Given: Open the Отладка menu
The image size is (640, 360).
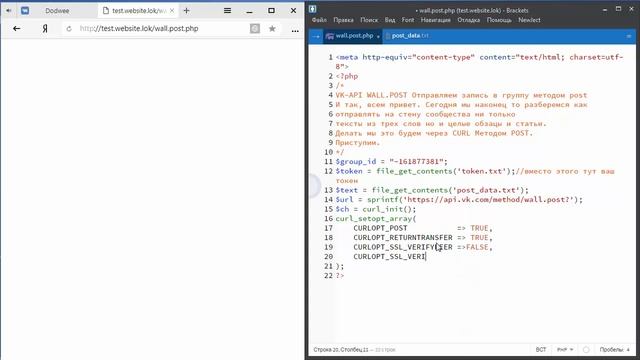Looking at the screenshot, I should click(x=469, y=20).
